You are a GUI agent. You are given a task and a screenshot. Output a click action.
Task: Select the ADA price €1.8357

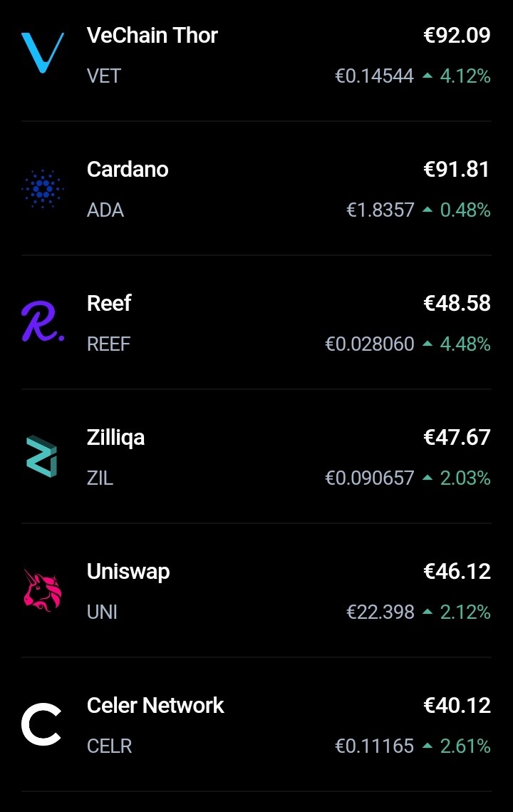[380, 210]
